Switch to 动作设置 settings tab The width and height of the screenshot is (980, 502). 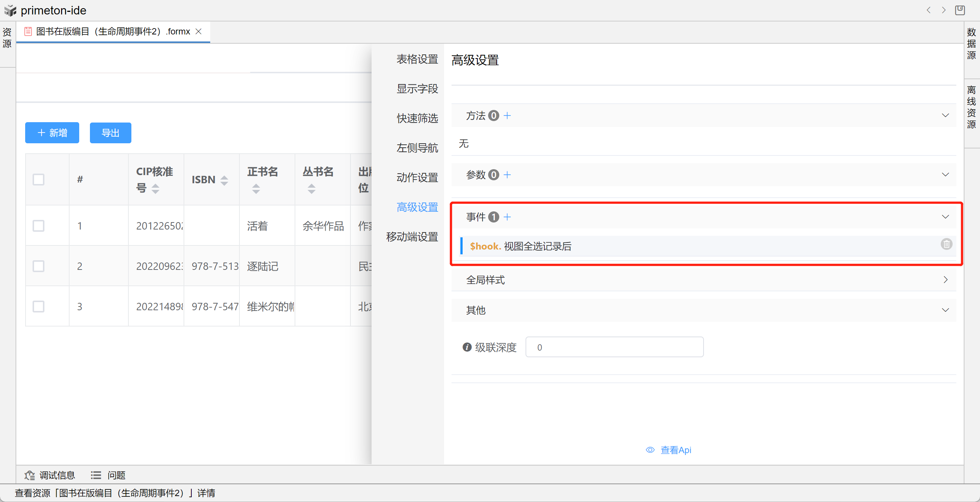tap(417, 177)
